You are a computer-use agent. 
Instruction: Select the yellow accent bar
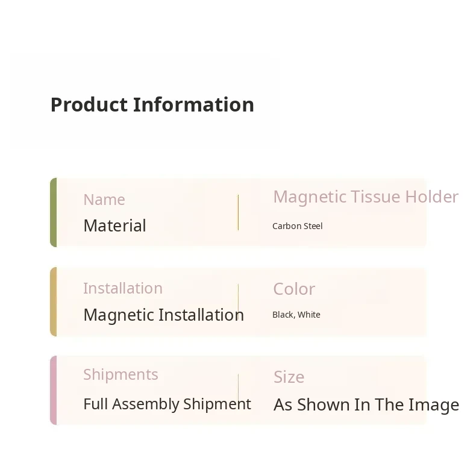click(x=54, y=301)
